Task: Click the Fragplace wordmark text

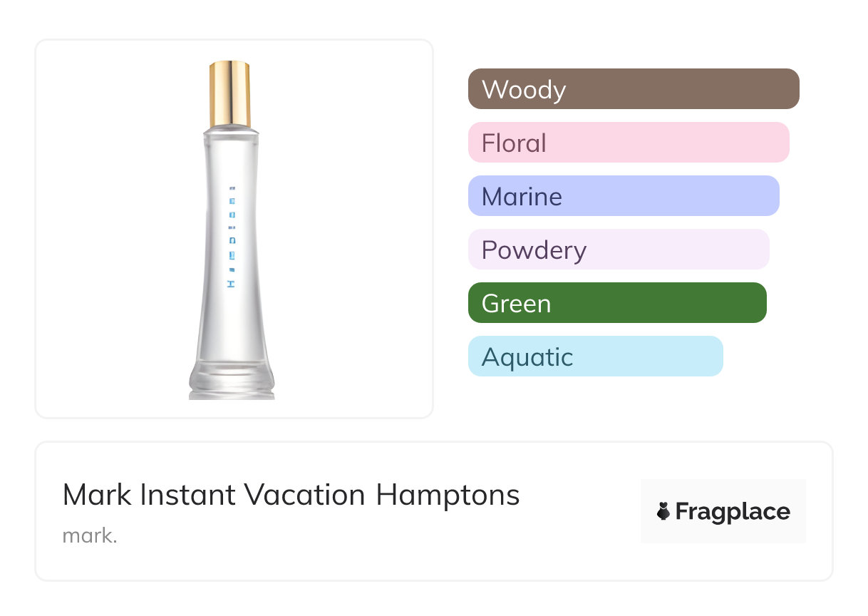Action: coord(733,512)
